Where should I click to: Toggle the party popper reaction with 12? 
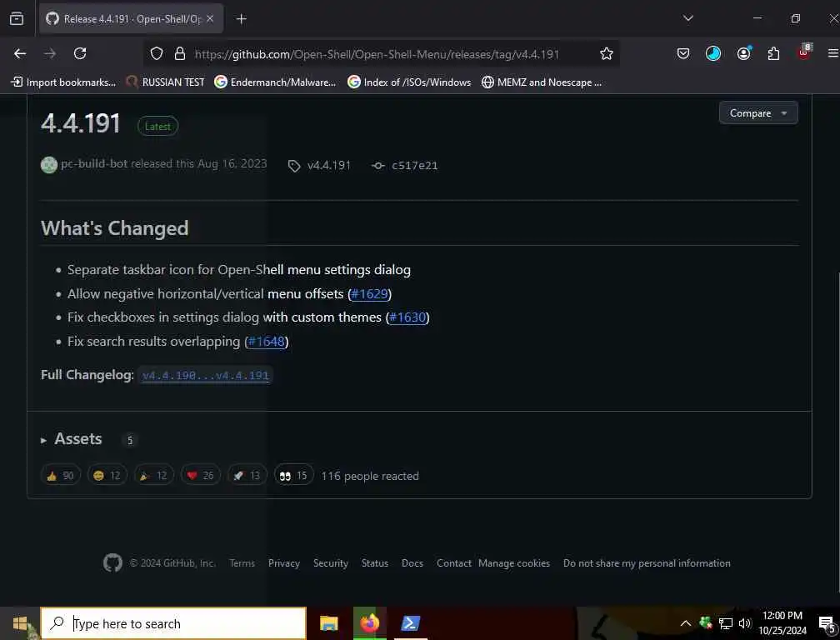(153, 476)
